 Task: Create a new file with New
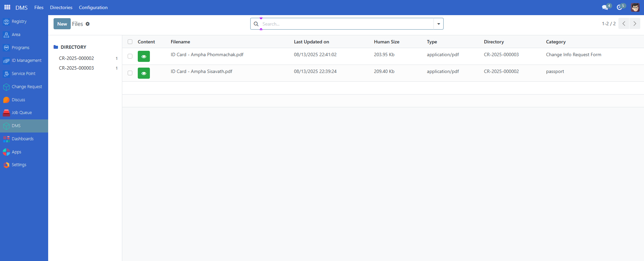click(x=62, y=24)
